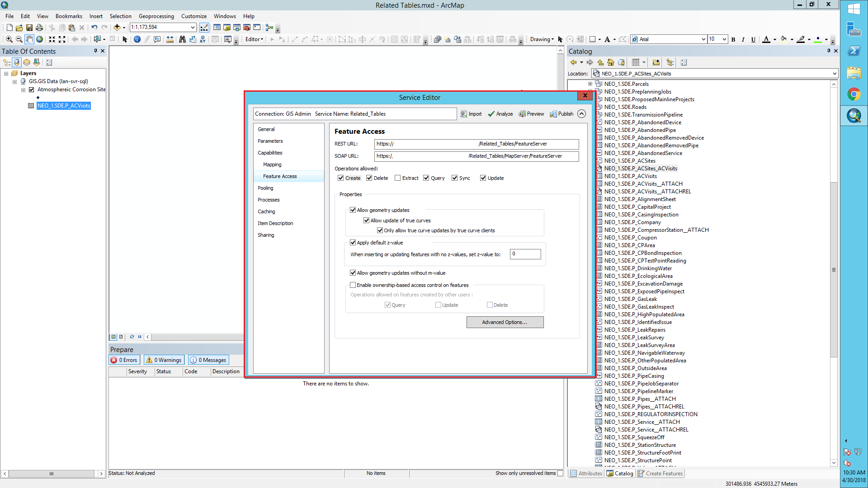868x488 pixels.
Task: Open the Drawing dropdown menu
Action: pyautogui.click(x=542, y=39)
